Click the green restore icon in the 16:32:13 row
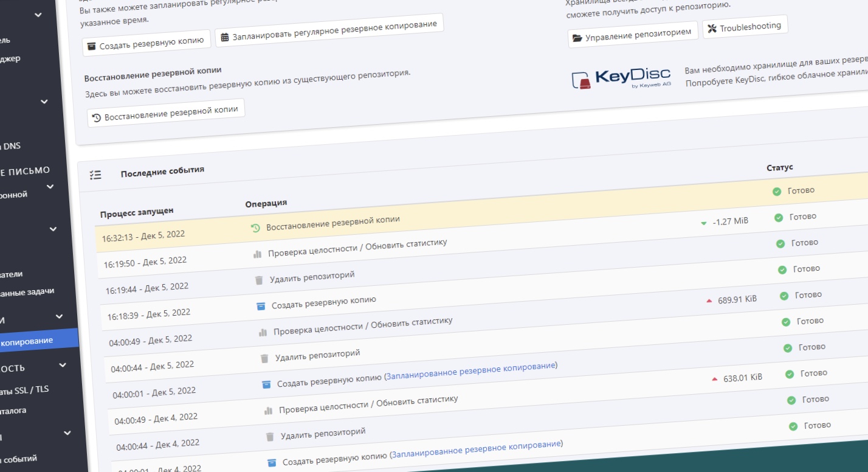This screenshot has height=472, width=868. (255, 227)
